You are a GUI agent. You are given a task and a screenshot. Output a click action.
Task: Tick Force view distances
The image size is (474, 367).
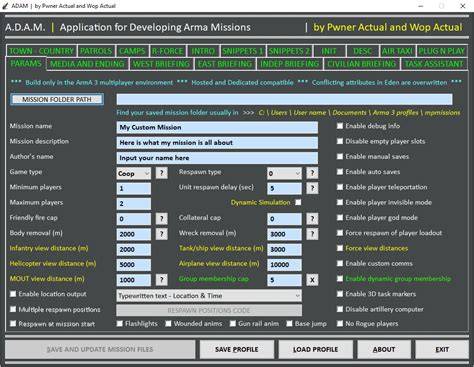tap(340, 248)
